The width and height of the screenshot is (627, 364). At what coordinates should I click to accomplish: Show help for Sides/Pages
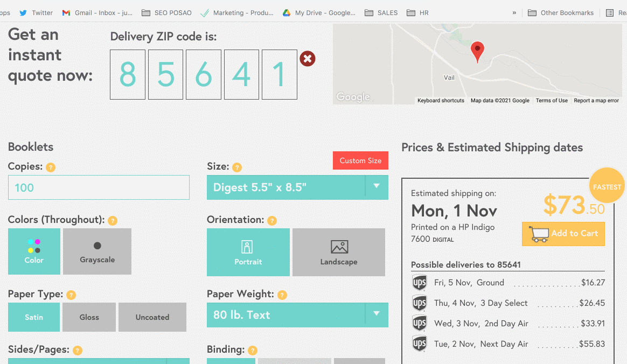tap(78, 351)
